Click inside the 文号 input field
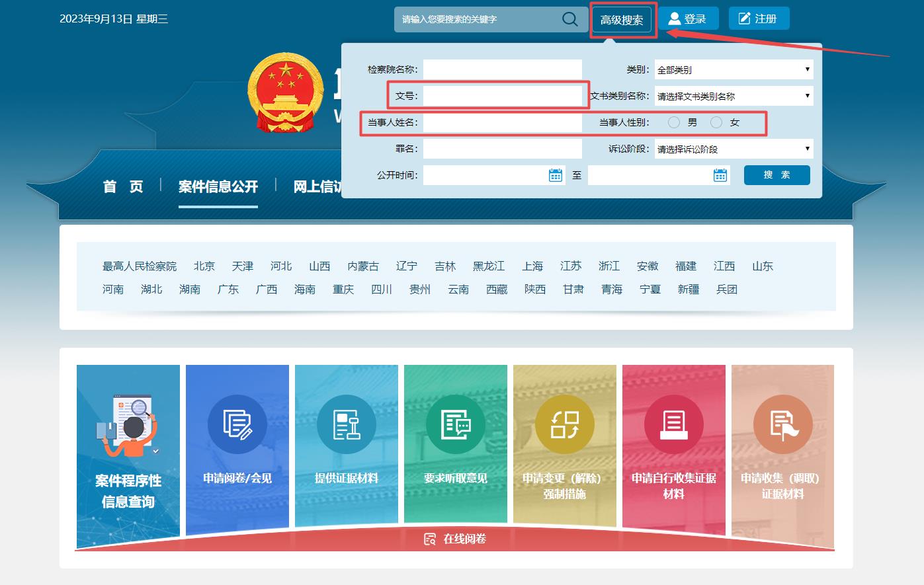 (x=503, y=95)
